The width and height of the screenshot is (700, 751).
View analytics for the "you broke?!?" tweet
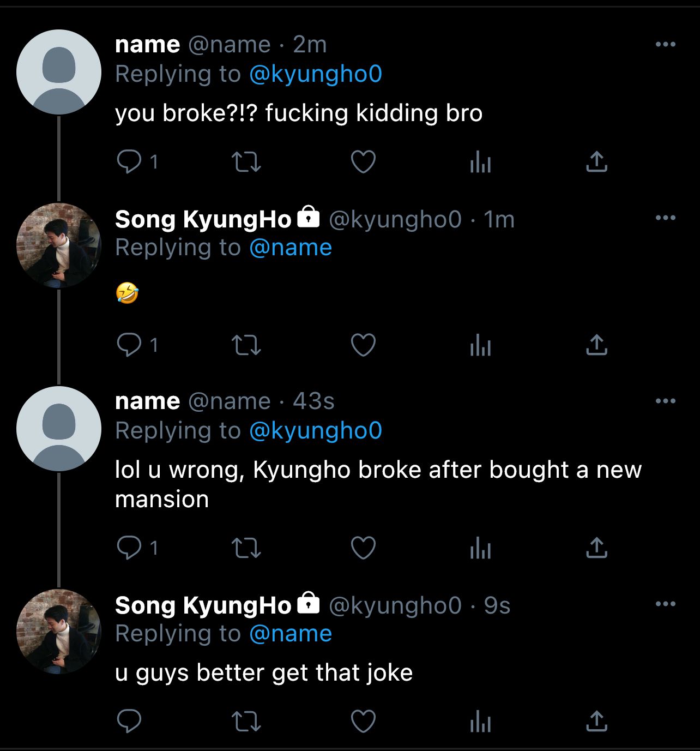(x=480, y=163)
